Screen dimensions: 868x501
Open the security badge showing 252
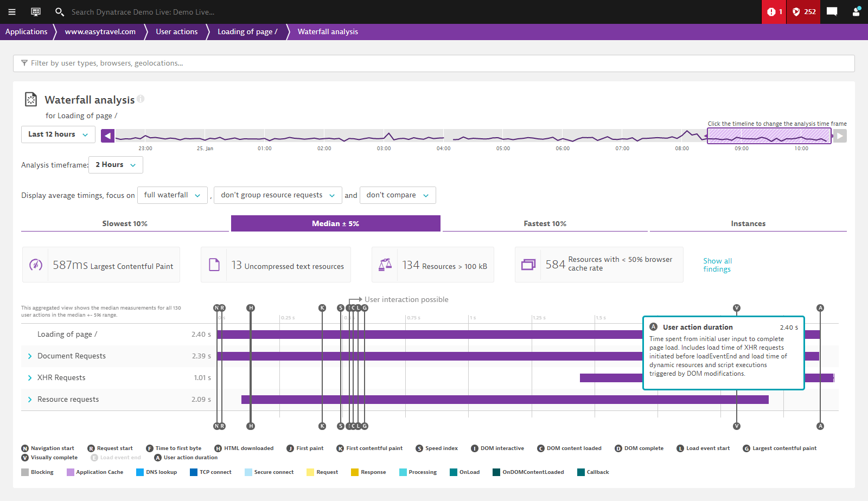coord(804,12)
